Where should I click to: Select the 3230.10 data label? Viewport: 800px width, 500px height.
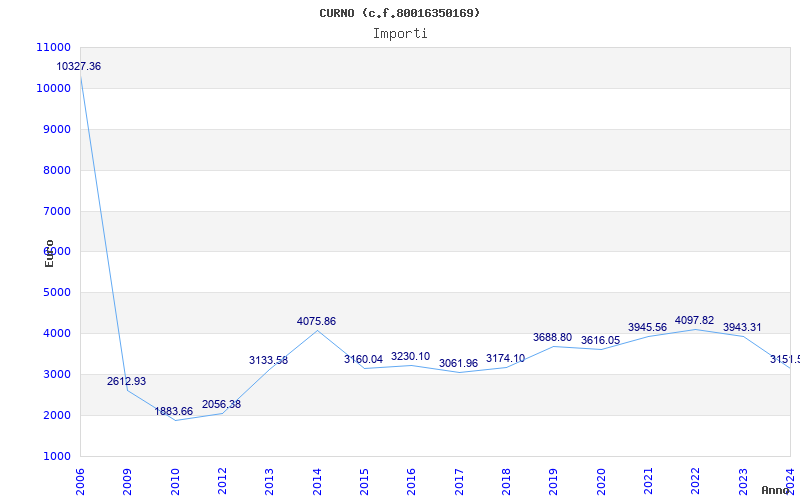(411, 356)
